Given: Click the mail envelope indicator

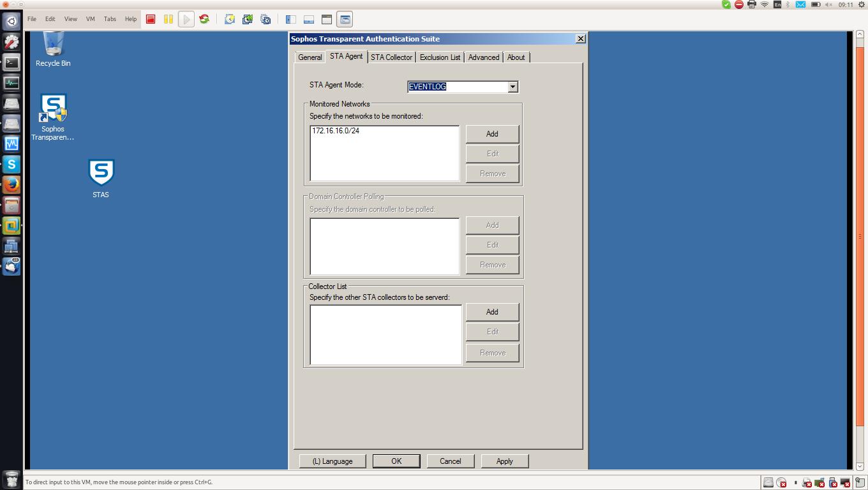Looking at the screenshot, I should pos(800,4).
